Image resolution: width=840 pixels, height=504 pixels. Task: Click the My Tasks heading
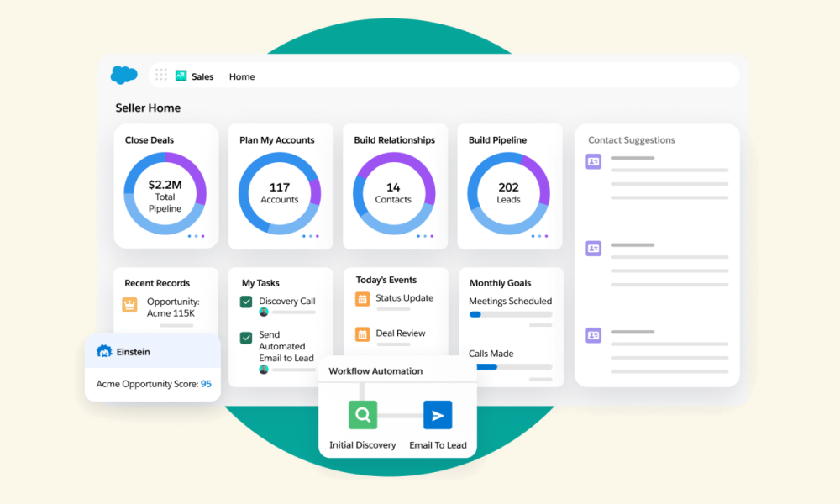260,283
